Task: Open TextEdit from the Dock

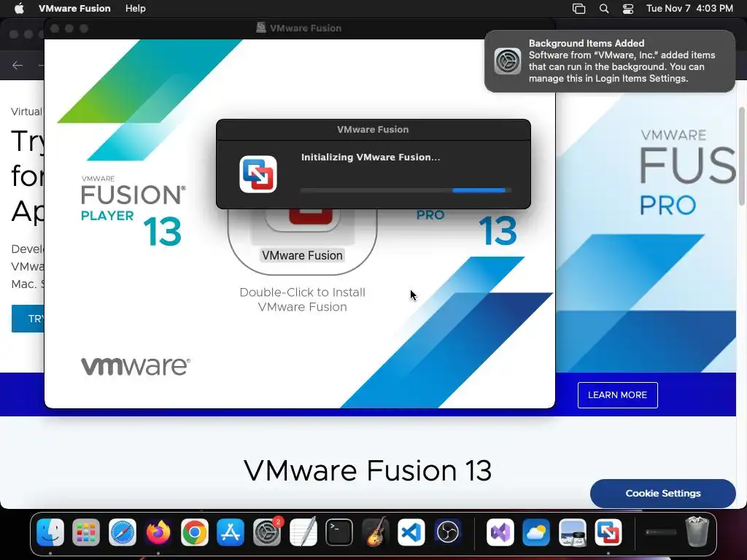Action: [x=303, y=532]
